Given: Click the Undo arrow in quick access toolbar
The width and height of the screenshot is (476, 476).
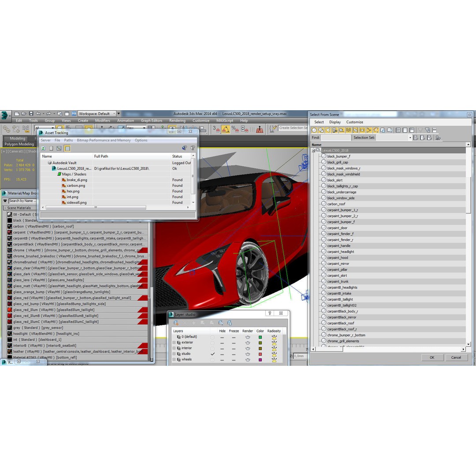Looking at the screenshot, I should (38, 114).
